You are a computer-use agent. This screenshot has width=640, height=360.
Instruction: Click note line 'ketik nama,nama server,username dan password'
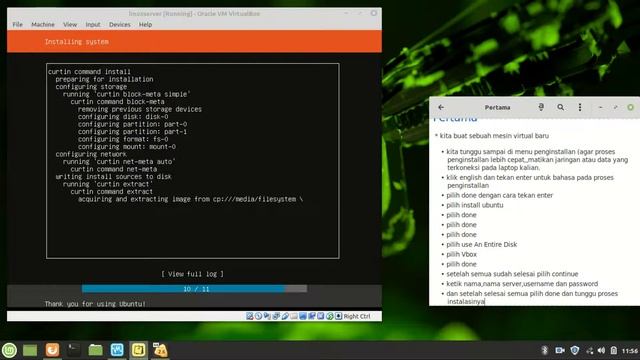click(x=522, y=283)
